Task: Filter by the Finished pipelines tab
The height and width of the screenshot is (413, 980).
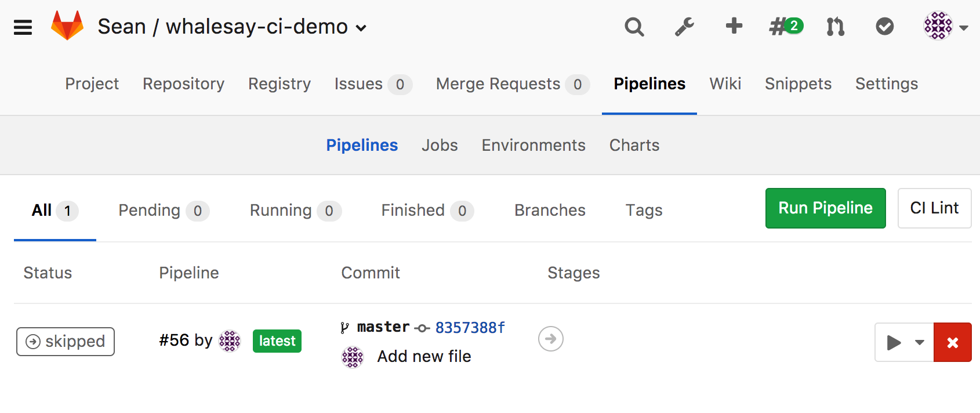Action: [x=427, y=211]
